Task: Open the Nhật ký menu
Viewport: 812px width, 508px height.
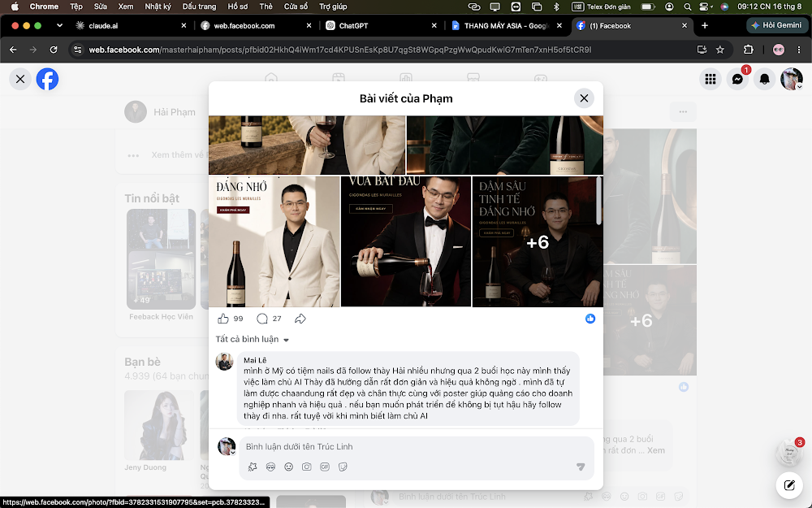Action: click(158, 7)
